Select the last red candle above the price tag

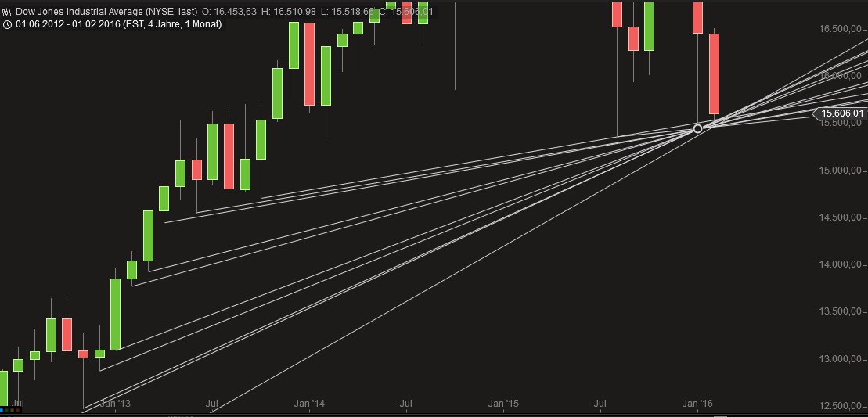pos(714,74)
